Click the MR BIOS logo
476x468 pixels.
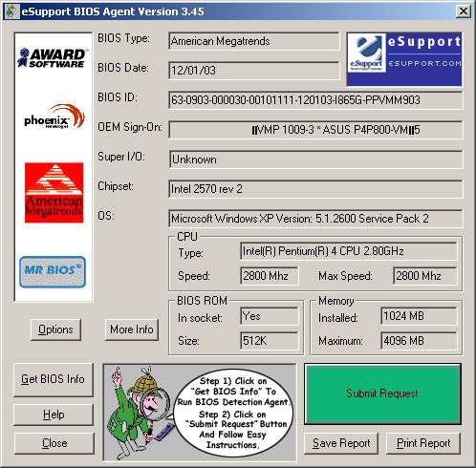(53, 272)
